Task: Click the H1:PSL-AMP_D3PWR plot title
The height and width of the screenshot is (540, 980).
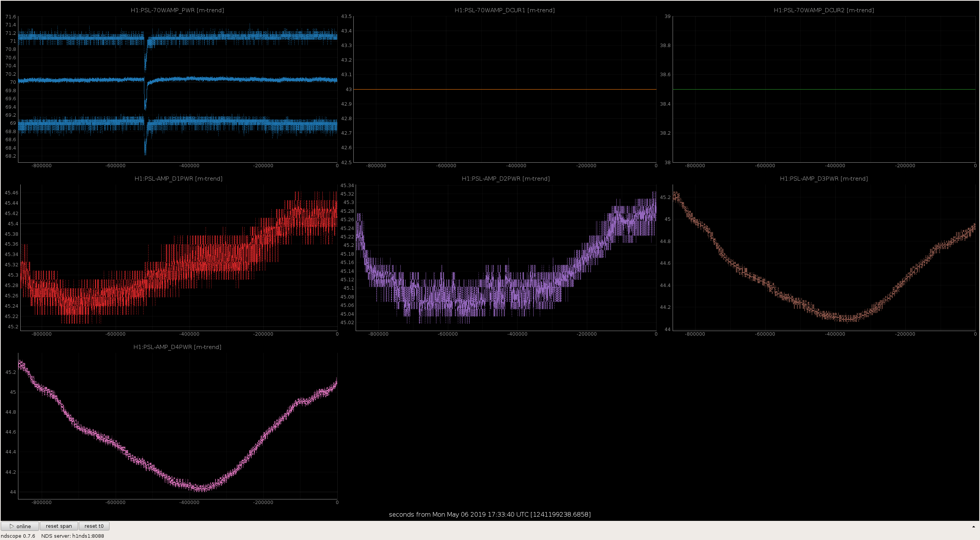Action: coord(824,179)
